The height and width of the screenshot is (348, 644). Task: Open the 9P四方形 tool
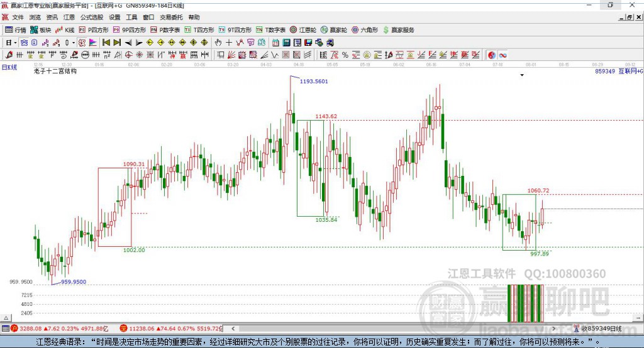[x=130, y=30]
